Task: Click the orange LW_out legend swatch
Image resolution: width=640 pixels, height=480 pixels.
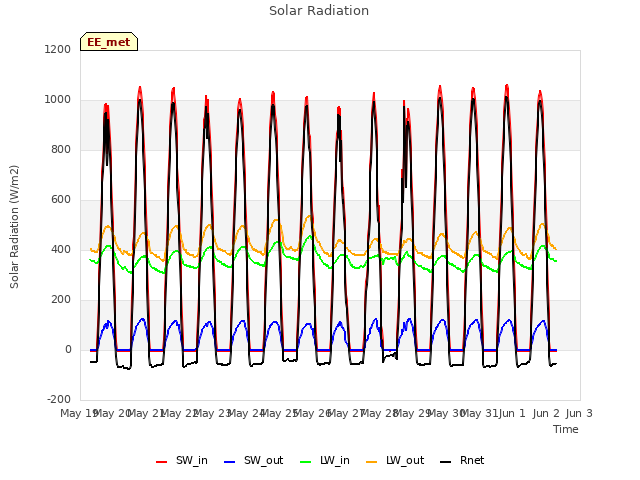Action: (x=372, y=462)
